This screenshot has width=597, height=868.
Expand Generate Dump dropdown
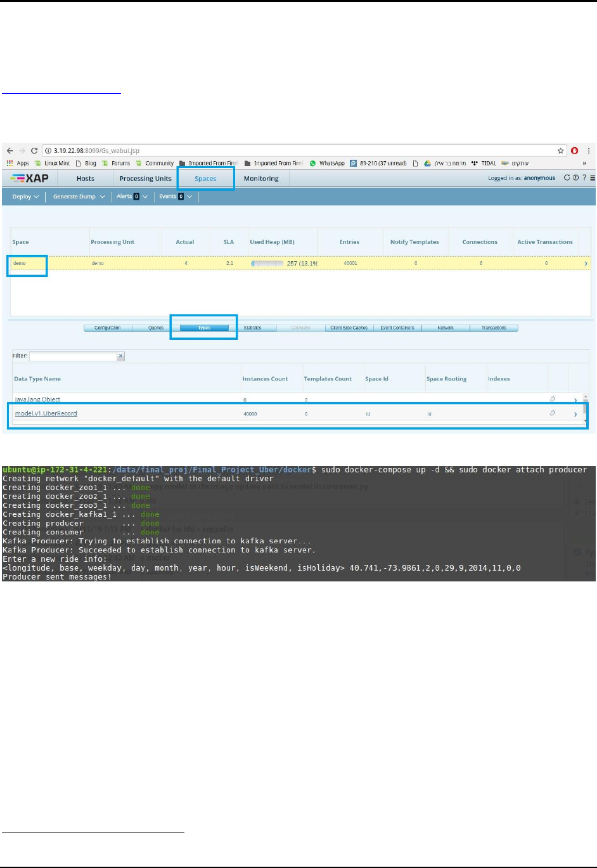point(79,197)
